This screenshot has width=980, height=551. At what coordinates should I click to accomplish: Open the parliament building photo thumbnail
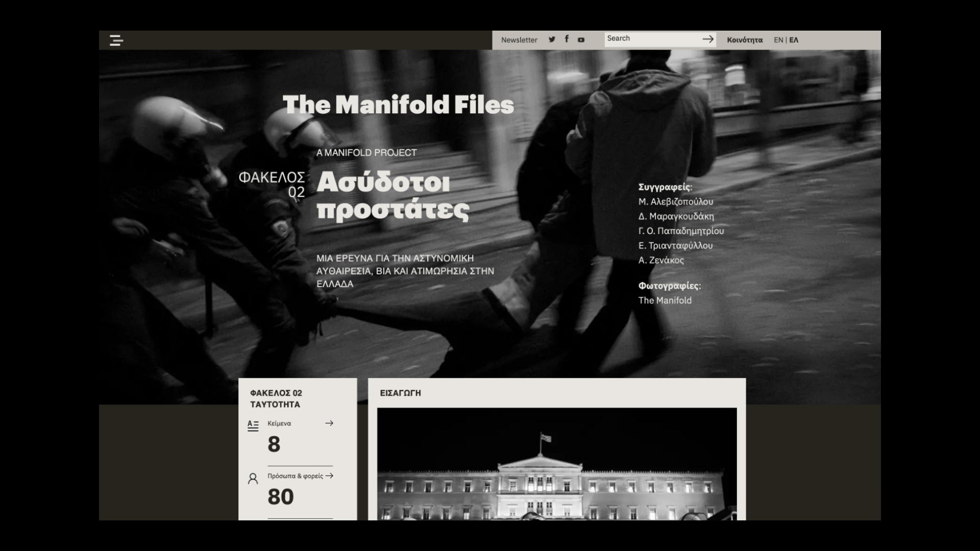coord(557,464)
